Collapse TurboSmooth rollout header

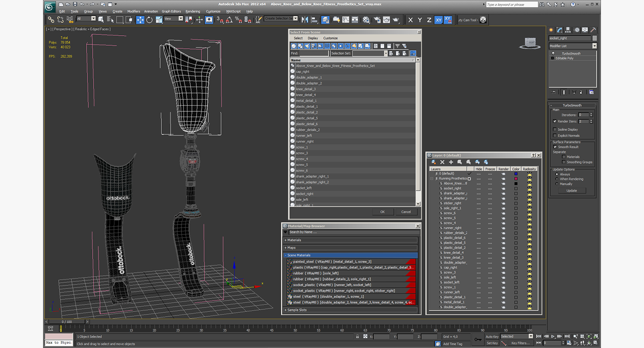pos(572,105)
